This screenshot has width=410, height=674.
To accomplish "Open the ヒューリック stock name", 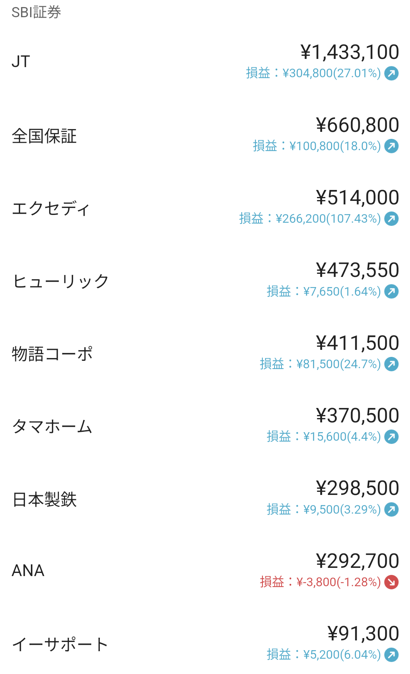I will pos(60,281).
